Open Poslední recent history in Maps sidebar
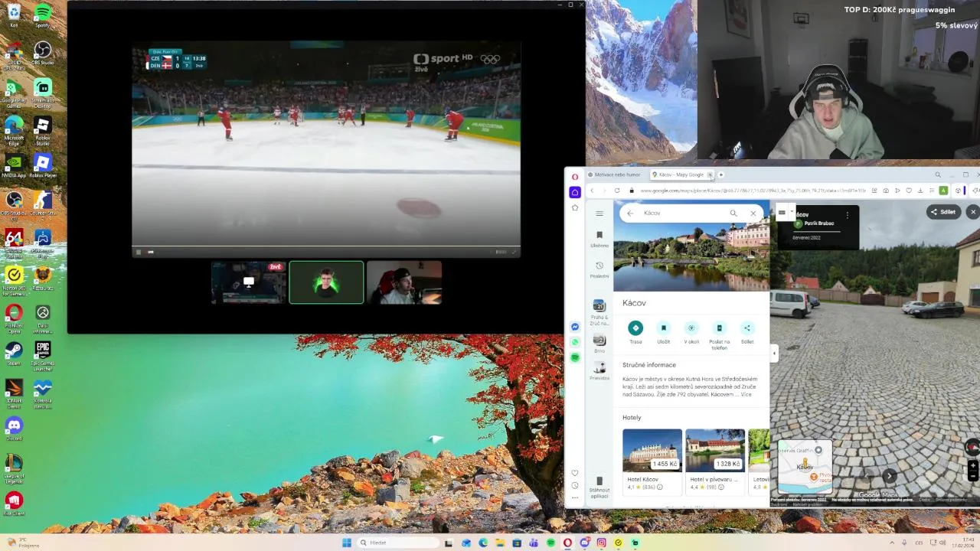 pos(599,270)
